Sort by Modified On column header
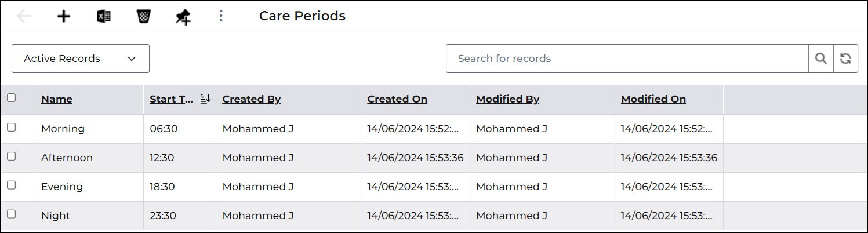 pos(653,99)
